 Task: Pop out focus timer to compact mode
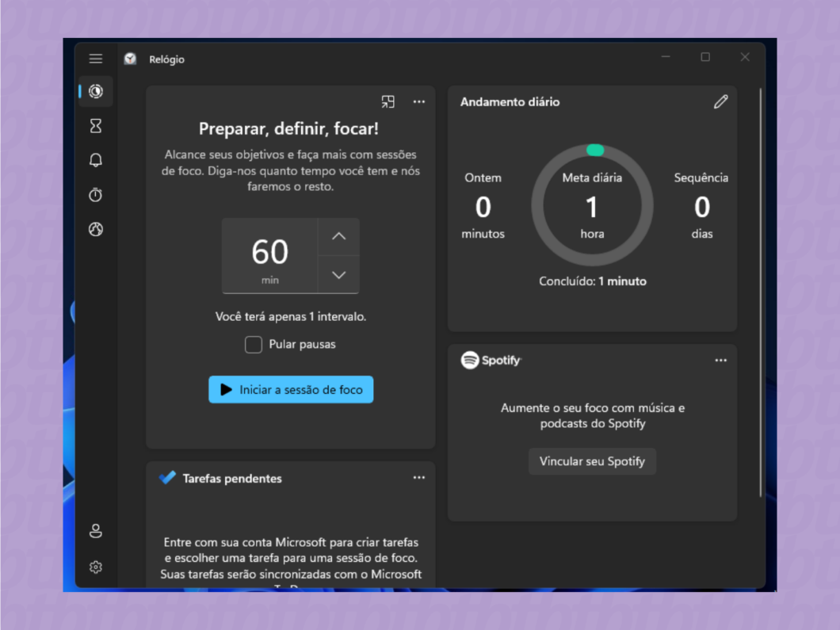[x=388, y=101]
